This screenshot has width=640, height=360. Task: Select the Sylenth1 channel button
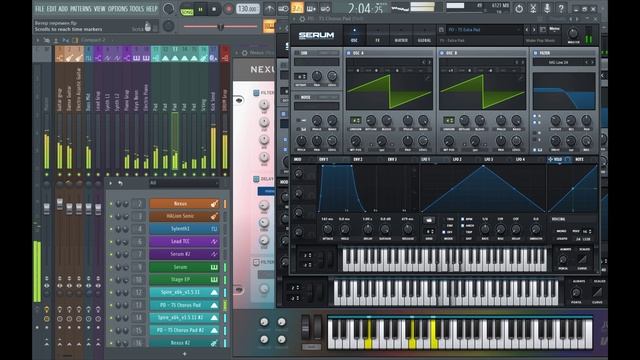coord(180,229)
